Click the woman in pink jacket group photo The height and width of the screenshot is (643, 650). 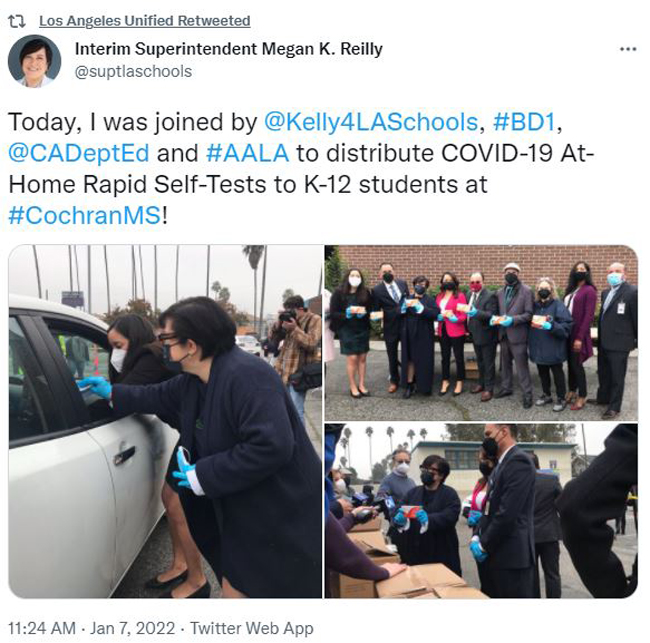451,331
